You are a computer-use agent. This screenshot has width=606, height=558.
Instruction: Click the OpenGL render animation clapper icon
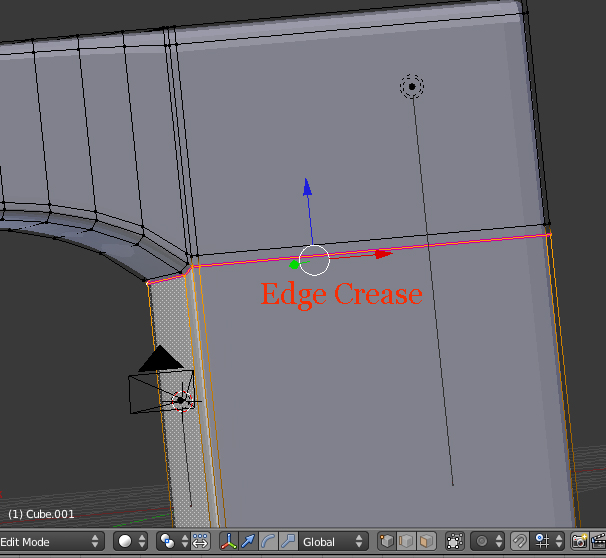point(598,541)
